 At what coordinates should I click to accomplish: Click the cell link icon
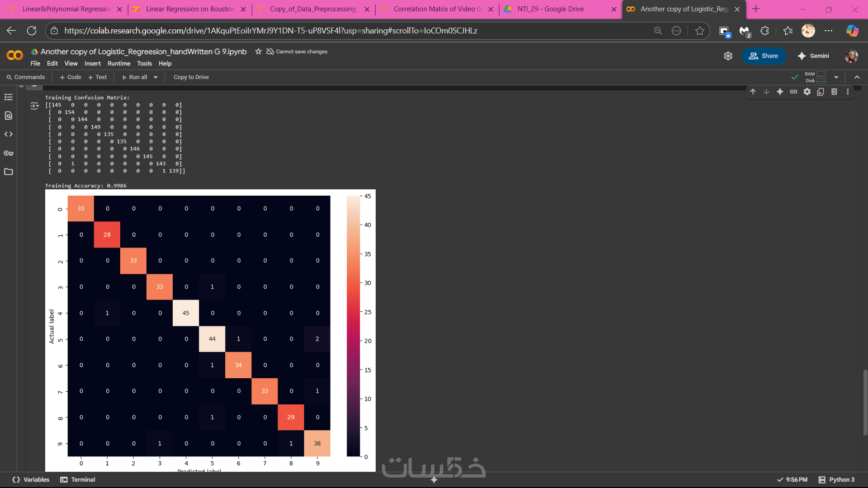pyautogui.click(x=793, y=92)
